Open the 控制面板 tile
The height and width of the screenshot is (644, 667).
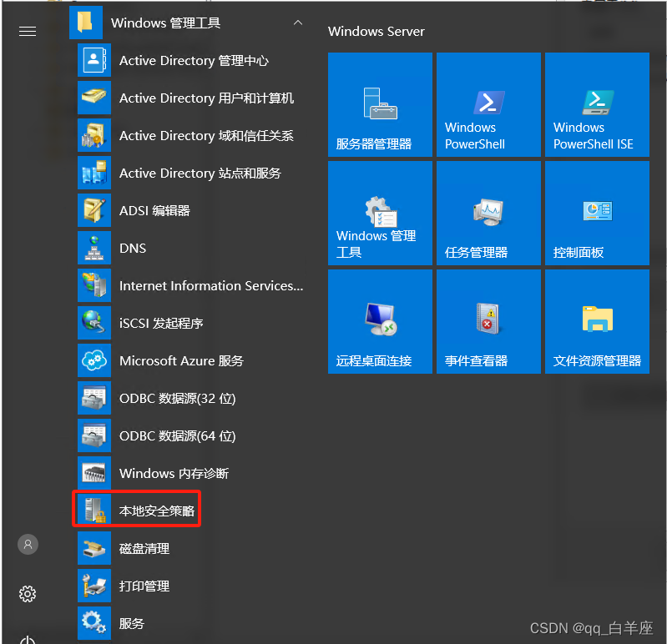[x=597, y=213]
